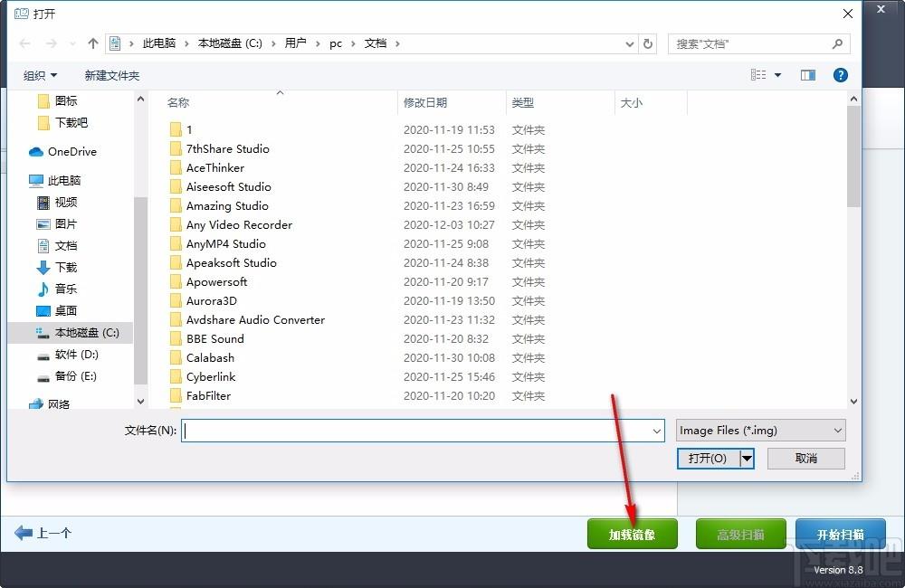Expand the view options dropdown arrow
905x588 pixels.
[x=778, y=75]
